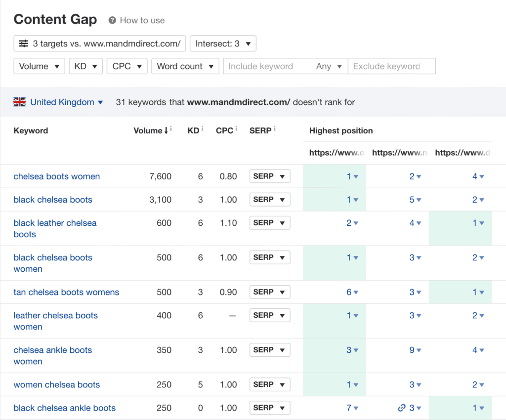Image resolution: width=506 pixels, height=420 pixels.
Task: Open SERP dropdown for chelsea ankle boots women
Action: (270, 350)
